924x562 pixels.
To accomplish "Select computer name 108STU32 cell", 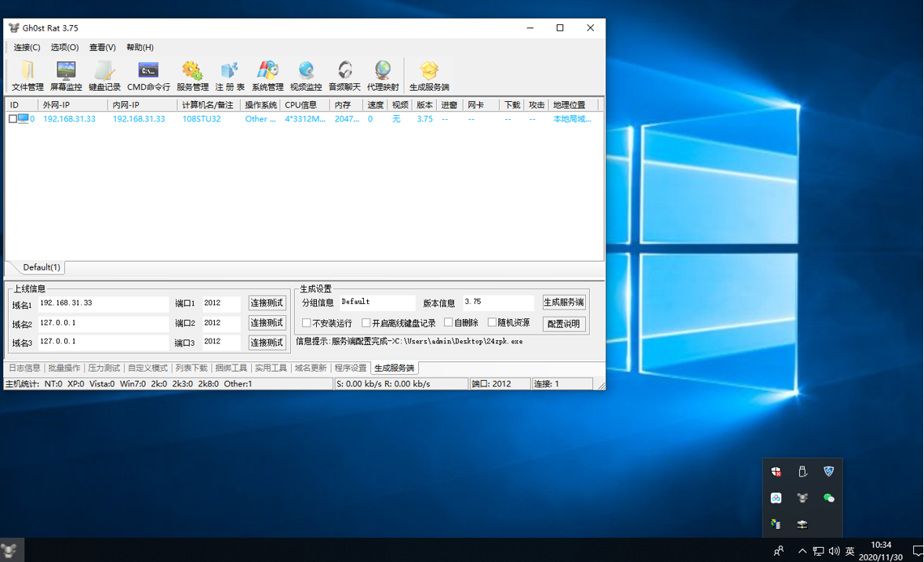I will point(202,119).
